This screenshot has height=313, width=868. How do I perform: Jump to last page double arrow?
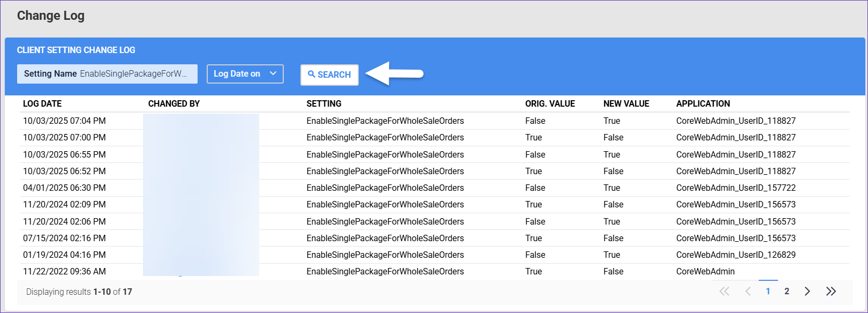[831, 292]
